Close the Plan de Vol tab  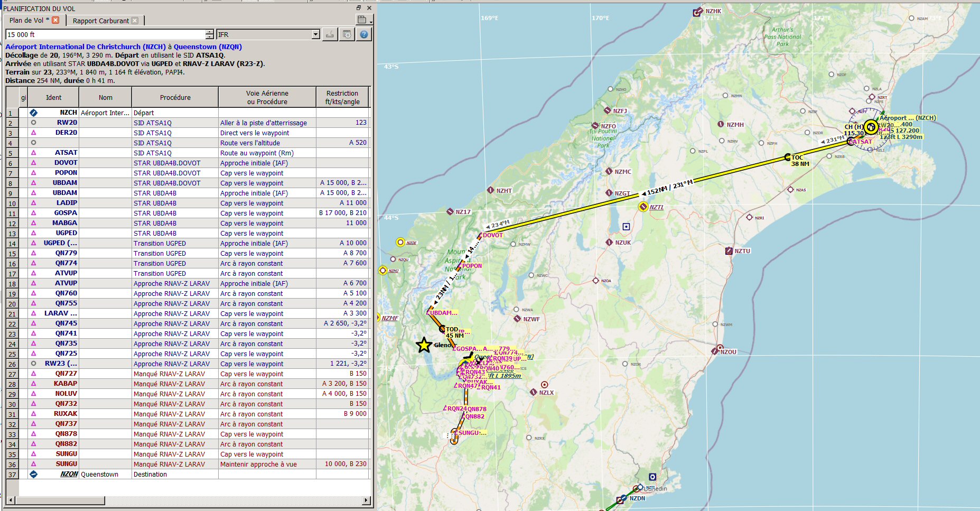pos(55,20)
